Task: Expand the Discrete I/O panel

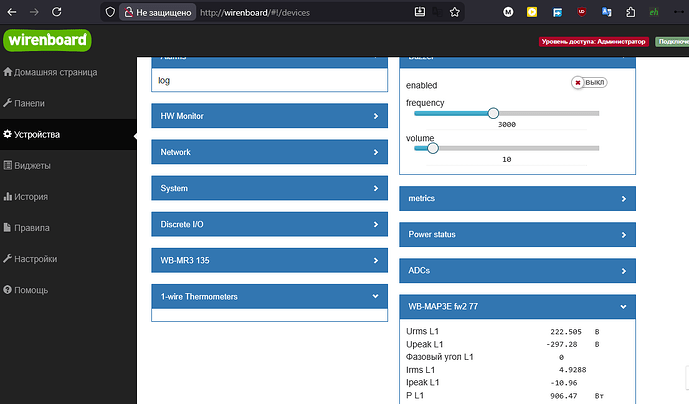Action: [x=269, y=224]
